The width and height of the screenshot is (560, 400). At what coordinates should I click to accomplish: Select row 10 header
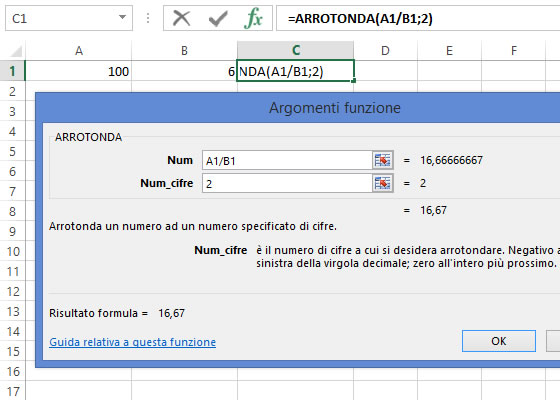point(12,251)
